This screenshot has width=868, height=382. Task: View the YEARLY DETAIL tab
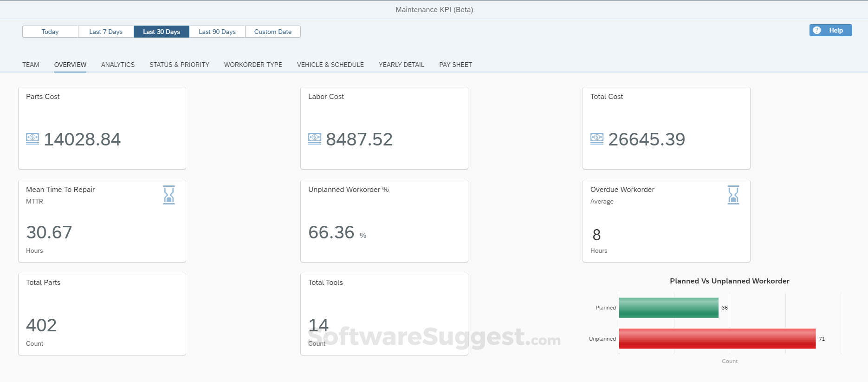pos(402,65)
